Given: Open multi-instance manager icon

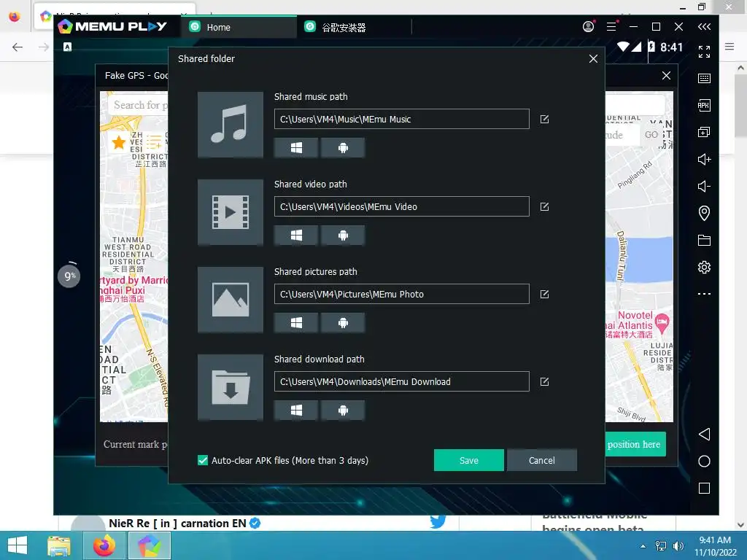Looking at the screenshot, I should [x=704, y=132].
